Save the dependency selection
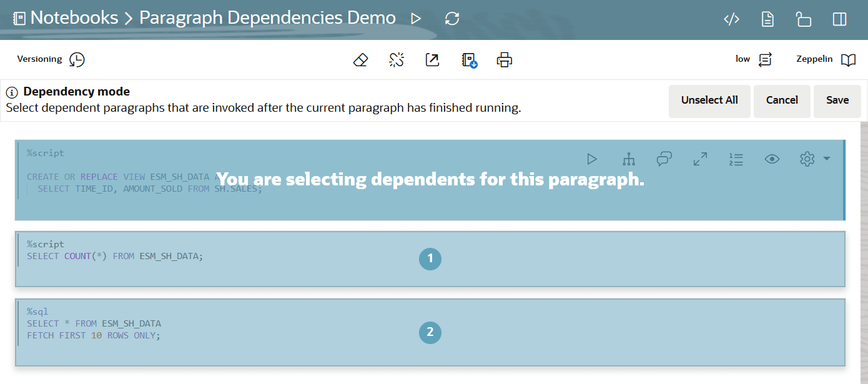 coord(837,101)
